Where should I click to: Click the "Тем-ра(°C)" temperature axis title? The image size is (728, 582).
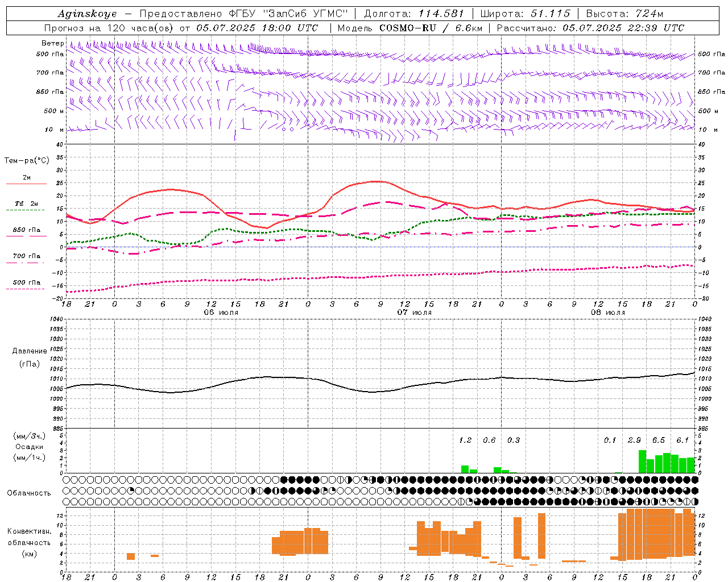coord(27,161)
